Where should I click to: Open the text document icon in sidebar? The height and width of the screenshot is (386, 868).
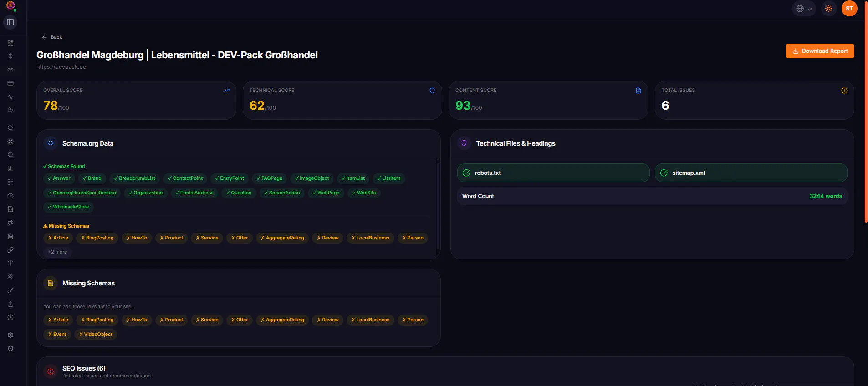point(10,236)
